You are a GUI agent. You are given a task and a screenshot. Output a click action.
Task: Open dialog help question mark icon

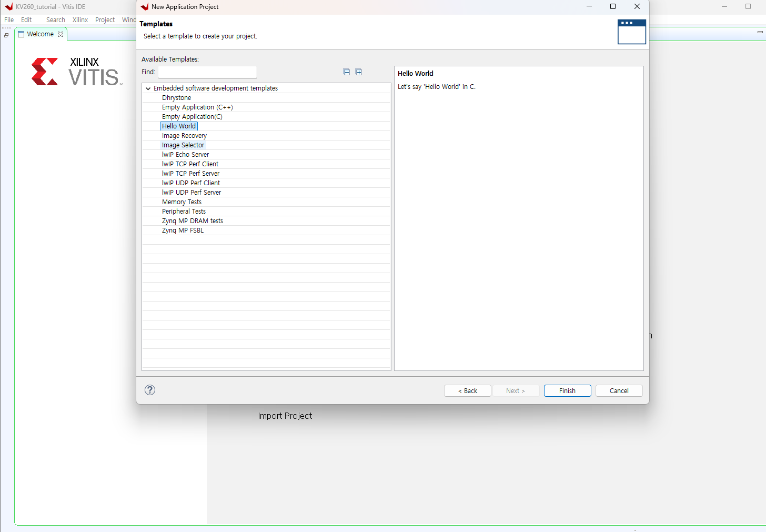click(x=150, y=390)
